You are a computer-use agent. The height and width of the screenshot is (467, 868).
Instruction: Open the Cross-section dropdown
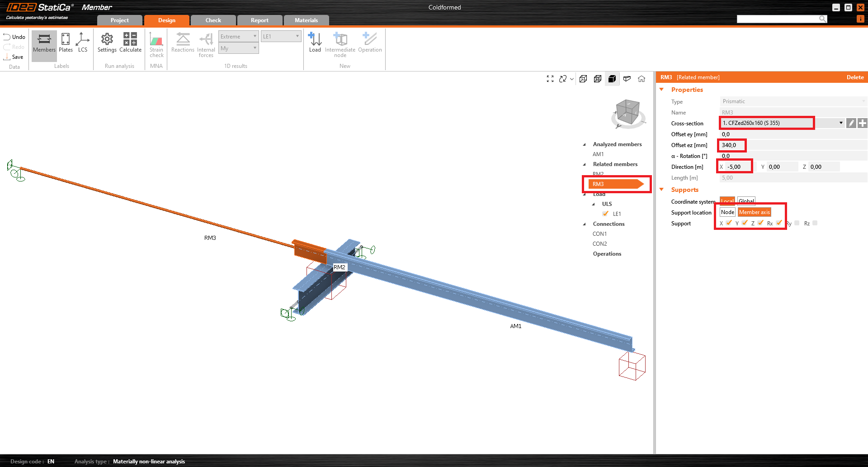click(841, 123)
